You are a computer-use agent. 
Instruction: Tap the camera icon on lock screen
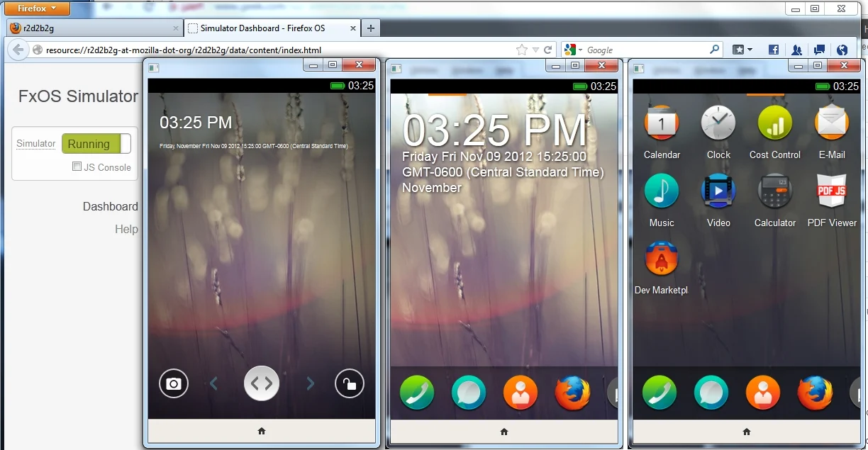tap(174, 384)
